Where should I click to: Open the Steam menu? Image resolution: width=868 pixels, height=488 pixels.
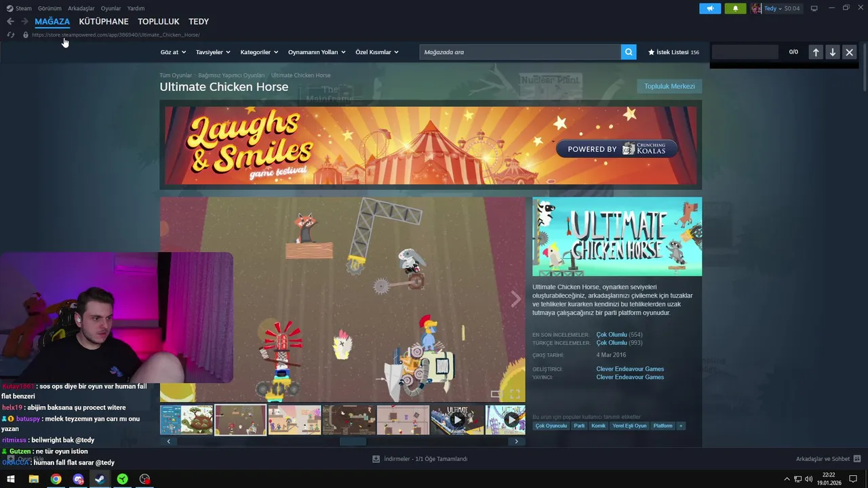tap(19, 8)
